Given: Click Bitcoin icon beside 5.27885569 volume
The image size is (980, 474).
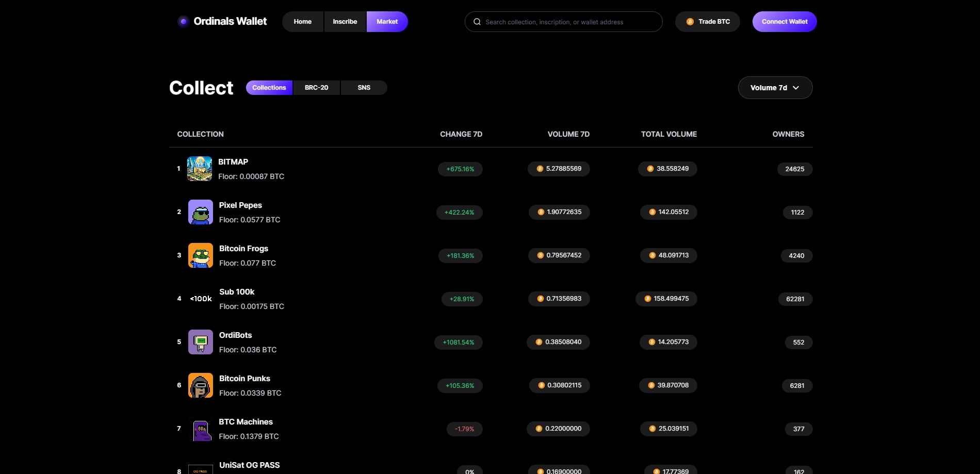Looking at the screenshot, I should 540,169.
